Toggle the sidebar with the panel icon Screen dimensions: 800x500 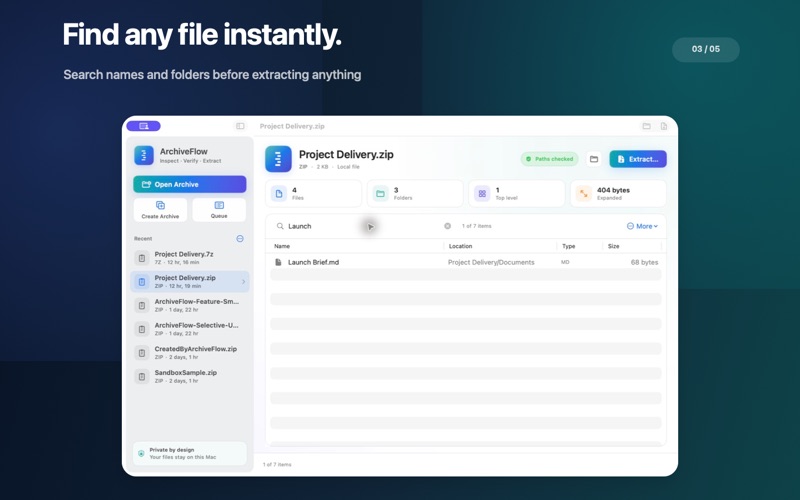(x=240, y=126)
